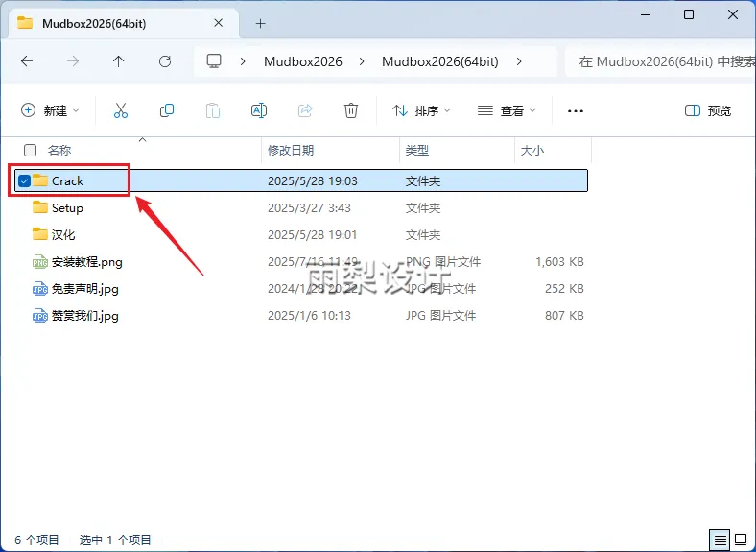Click the This PC monitor icon in address bar
756x552 pixels.
click(x=214, y=60)
